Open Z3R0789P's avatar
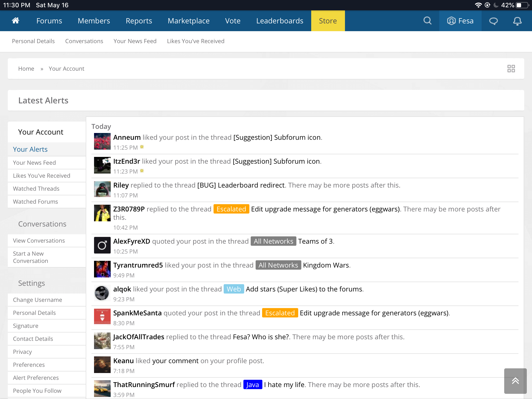Image resolution: width=532 pixels, height=399 pixels. point(102,213)
